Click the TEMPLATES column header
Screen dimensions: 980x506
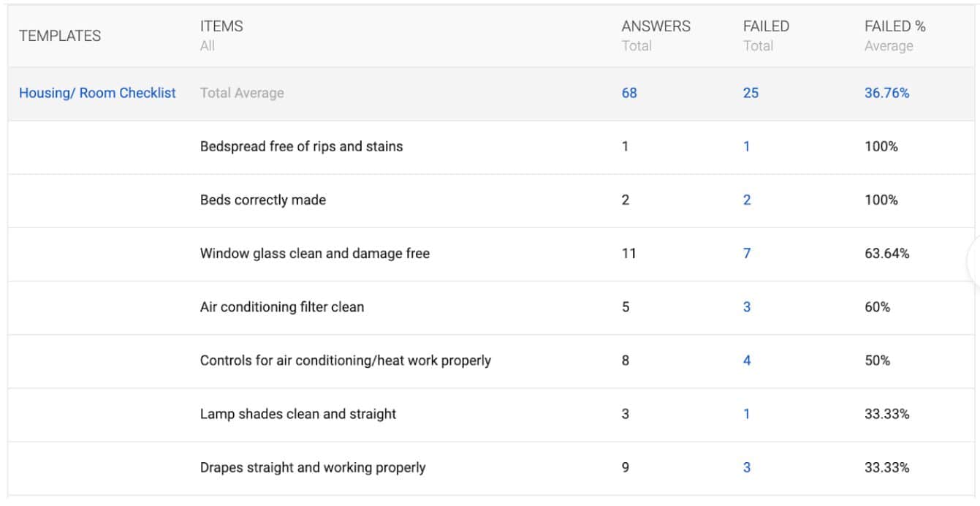pos(60,35)
